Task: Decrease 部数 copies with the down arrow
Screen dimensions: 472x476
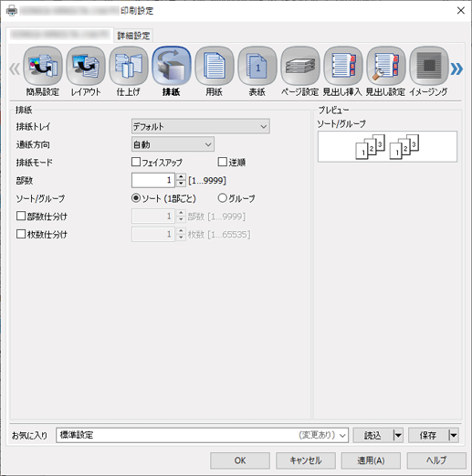Action: point(181,184)
